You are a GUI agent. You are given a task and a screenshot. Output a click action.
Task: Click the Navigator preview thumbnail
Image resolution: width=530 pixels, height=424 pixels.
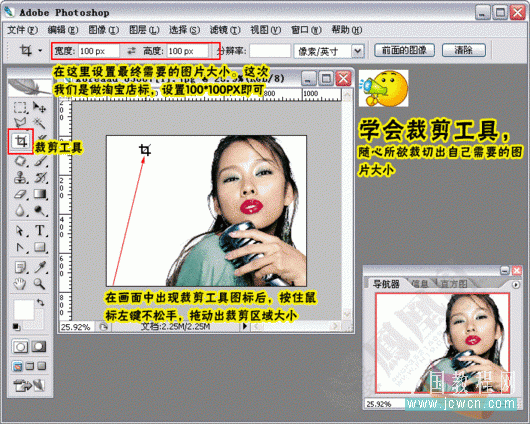point(442,343)
